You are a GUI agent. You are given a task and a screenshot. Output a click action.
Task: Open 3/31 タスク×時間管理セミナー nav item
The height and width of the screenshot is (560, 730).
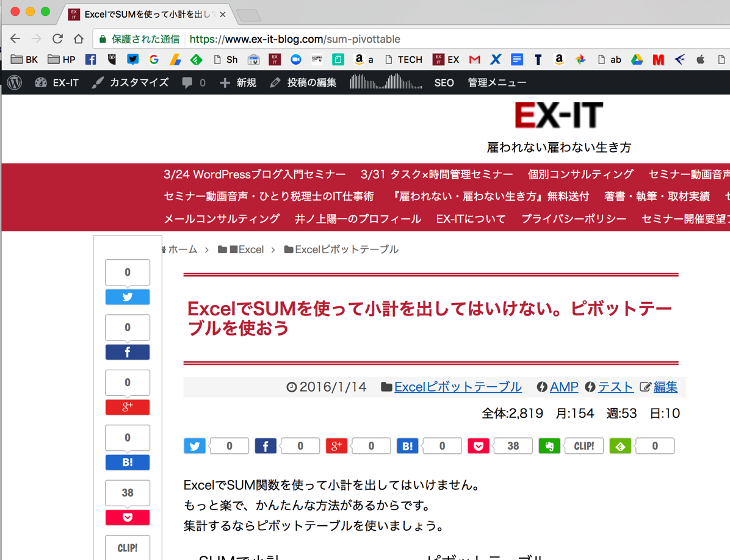[436, 174]
